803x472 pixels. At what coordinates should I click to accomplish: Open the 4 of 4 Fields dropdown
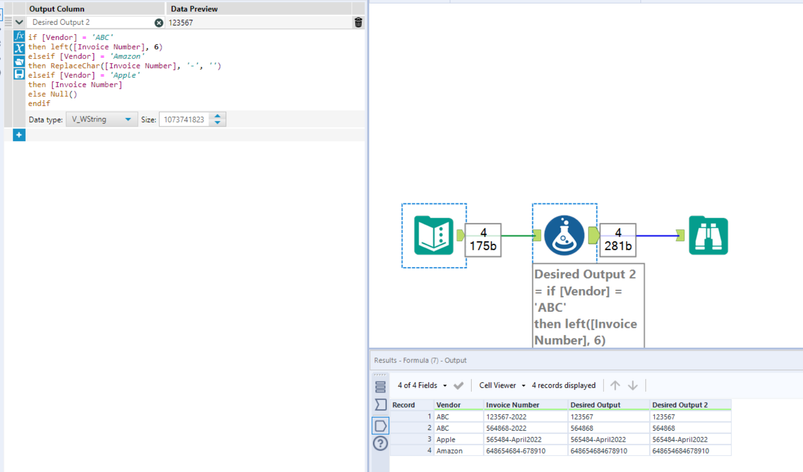pos(422,385)
